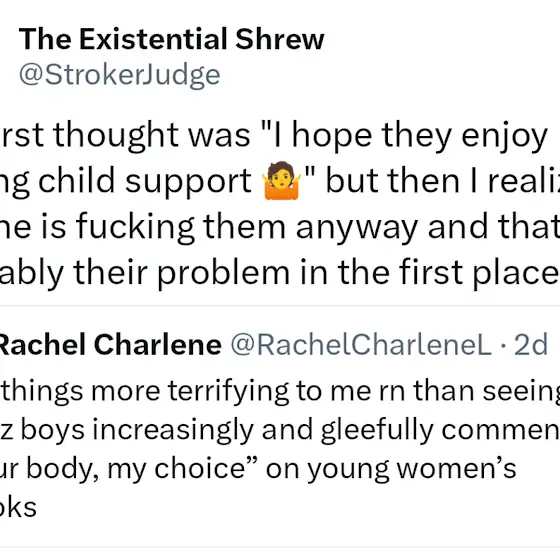
Task: Click the 'but then I realiz' text
Action: [x=442, y=181]
